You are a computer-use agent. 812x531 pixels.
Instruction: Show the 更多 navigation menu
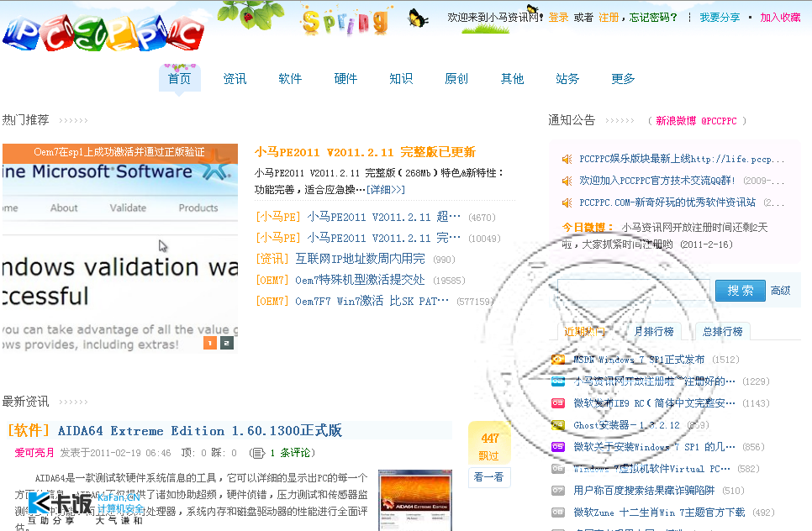coord(623,79)
